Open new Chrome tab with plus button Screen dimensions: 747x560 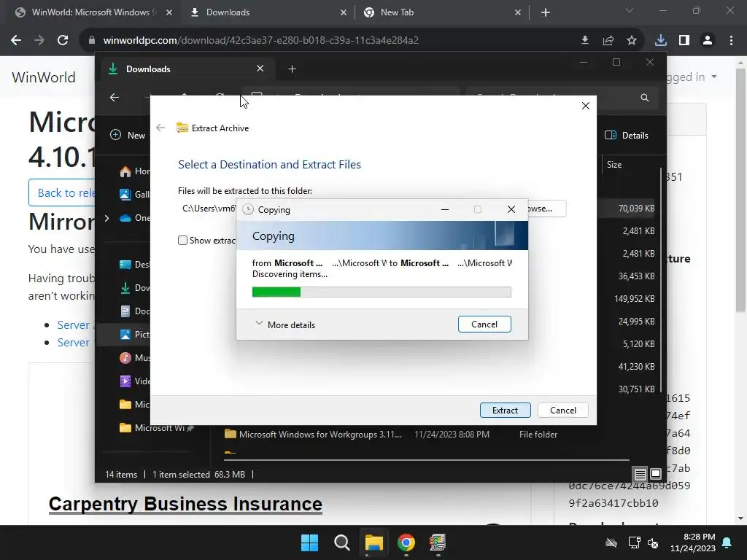click(x=546, y=12)
